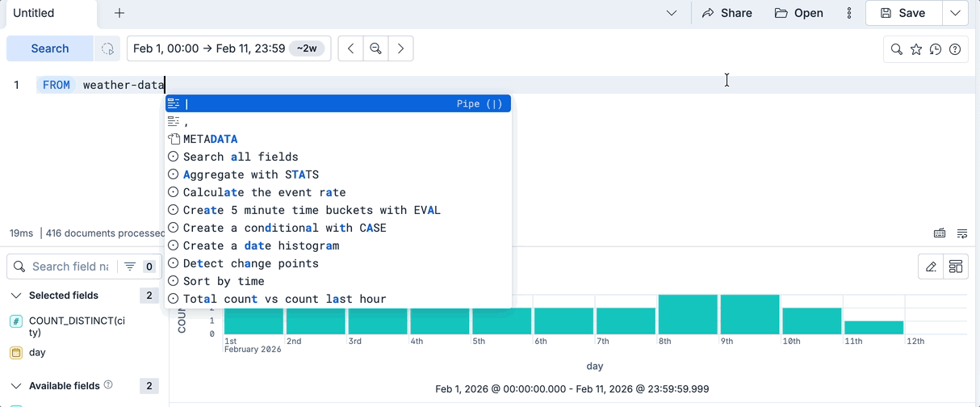The image size is (980, 407).
Task: Click the keyboard shortcuts icon
Action: coord(940,233)
